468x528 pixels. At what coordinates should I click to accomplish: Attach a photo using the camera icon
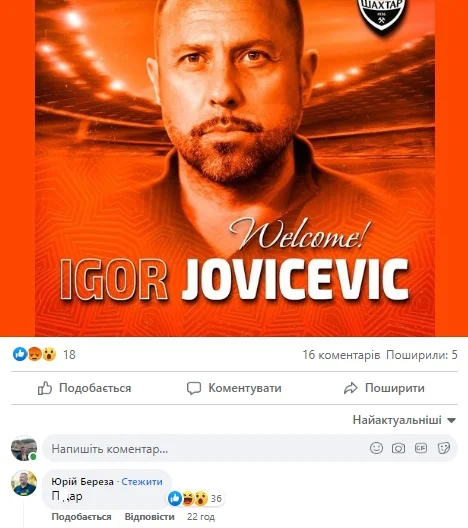tap(398, 448)
